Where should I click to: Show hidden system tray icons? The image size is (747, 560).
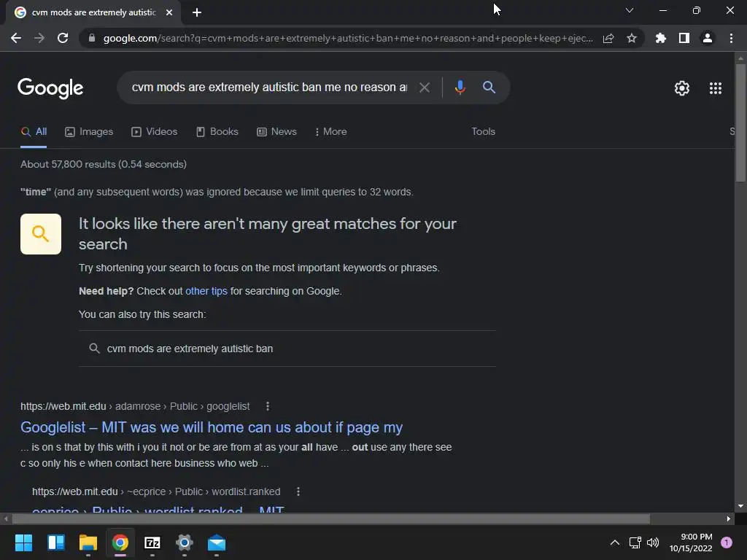tap(615, 542)
